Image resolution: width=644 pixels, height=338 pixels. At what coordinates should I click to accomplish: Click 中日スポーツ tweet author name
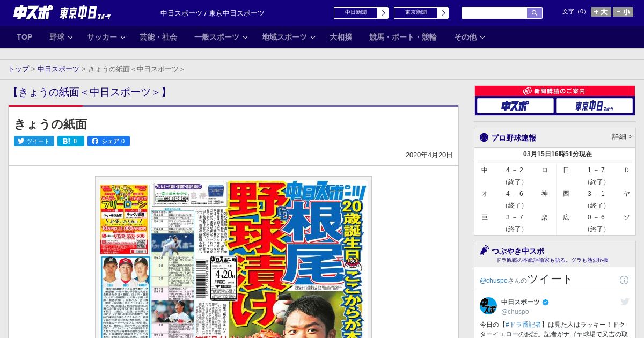coord(521,302)
